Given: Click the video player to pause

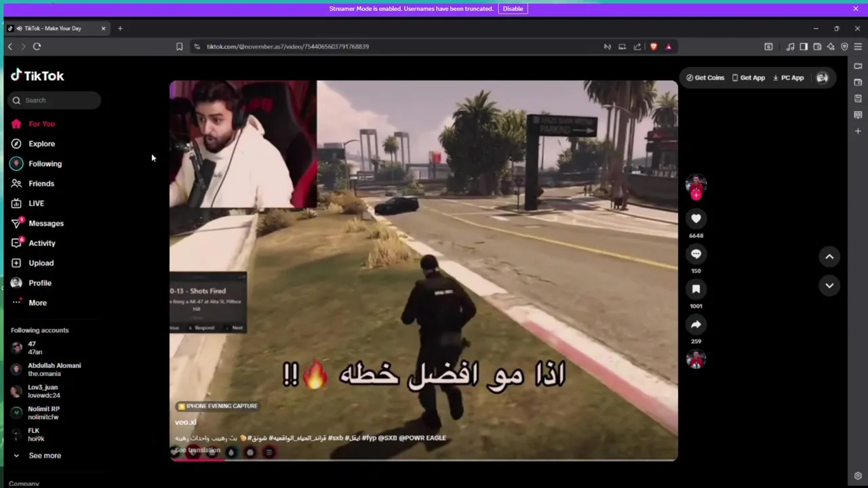Looking at the screenshot, I should (423, 270).
